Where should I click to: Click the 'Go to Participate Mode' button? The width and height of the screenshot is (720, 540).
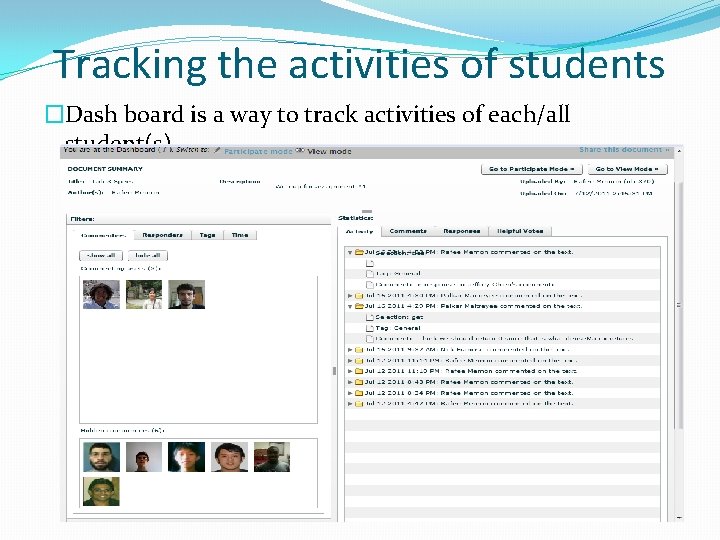point(532,169)
